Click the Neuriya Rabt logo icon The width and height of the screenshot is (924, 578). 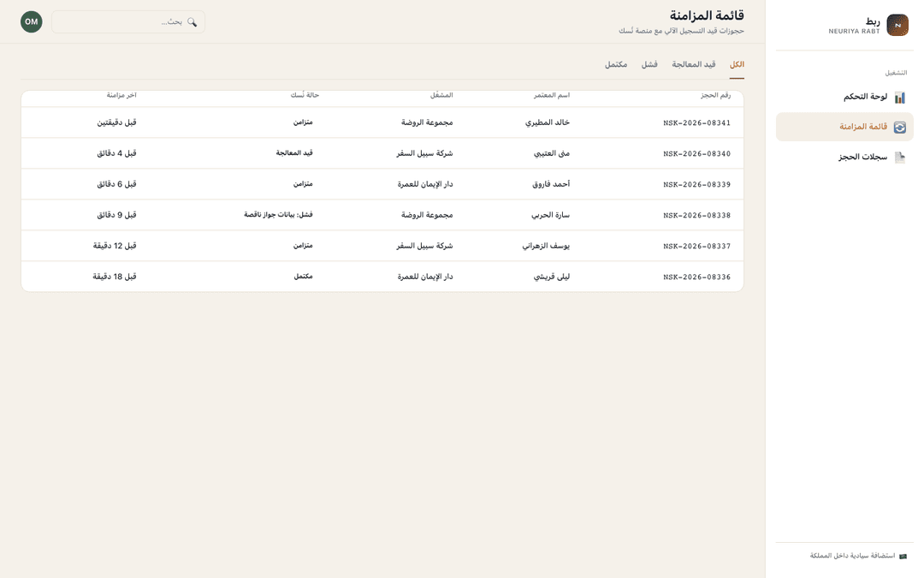pyautogui.click(x=897, y=26)
